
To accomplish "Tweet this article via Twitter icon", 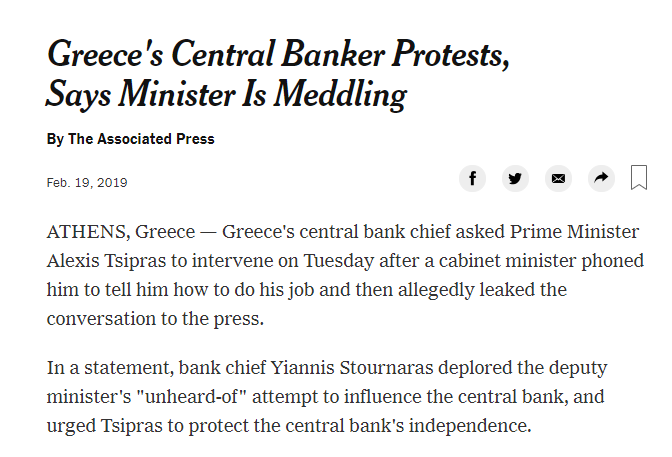I will point(515,178).
